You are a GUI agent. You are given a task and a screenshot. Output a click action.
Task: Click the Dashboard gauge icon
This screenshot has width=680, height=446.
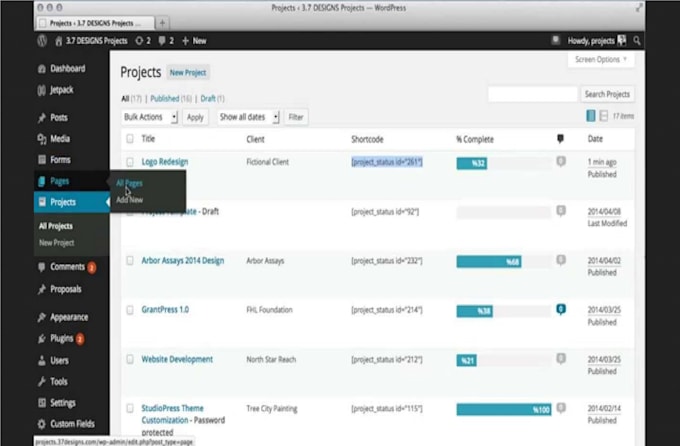[42, 69]
